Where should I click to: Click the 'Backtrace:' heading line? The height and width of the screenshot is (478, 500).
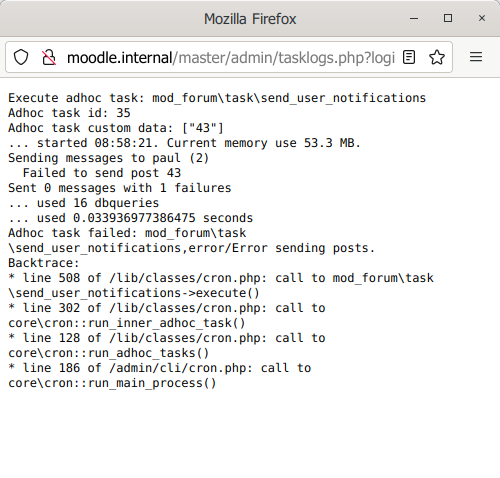pyautogui.click(x=44, y=263)
